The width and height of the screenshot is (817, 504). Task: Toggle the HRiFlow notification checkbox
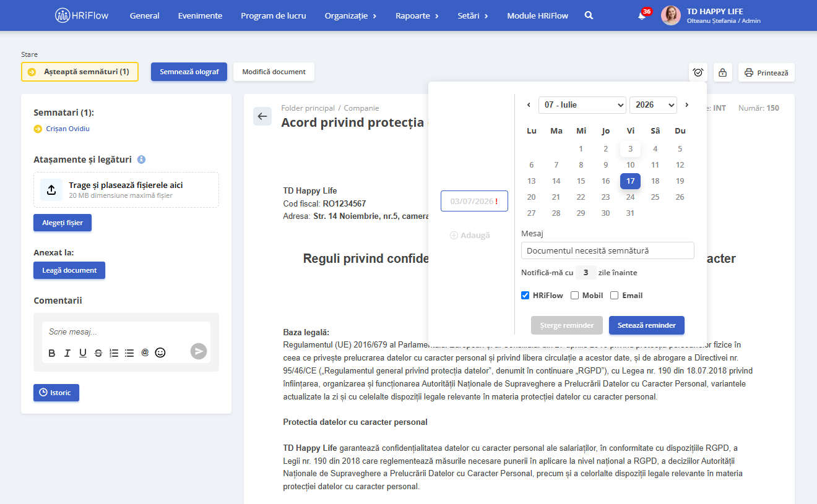(525, 296)
